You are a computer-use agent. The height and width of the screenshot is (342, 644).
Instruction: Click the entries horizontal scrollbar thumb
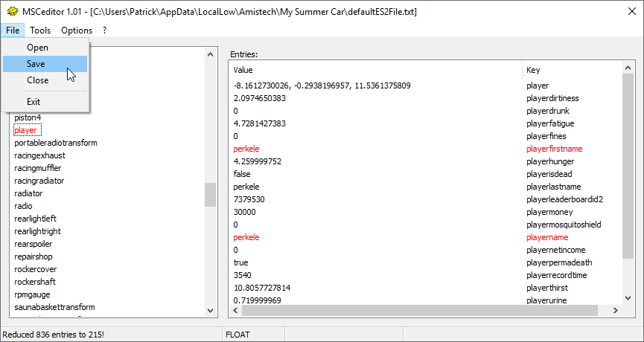420,311
